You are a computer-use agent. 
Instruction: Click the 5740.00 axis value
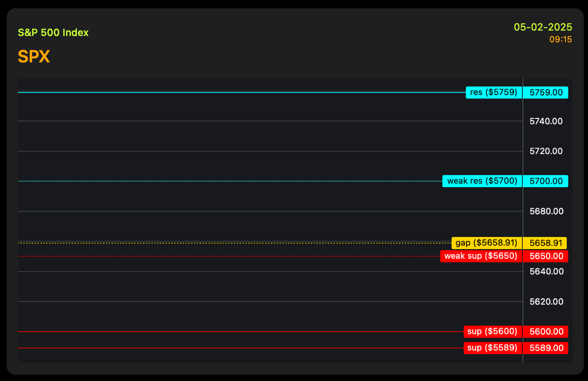tap(546, 121)
